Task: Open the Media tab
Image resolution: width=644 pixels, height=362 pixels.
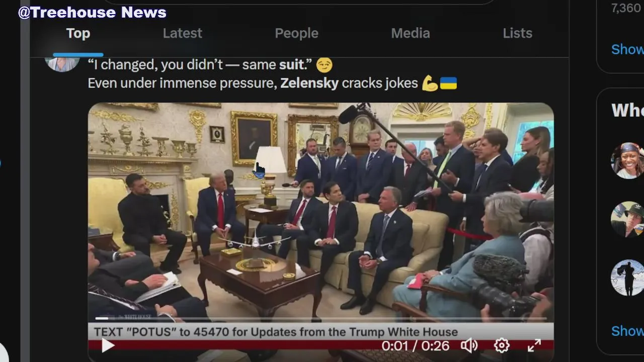Action: [x=411, y=33]
